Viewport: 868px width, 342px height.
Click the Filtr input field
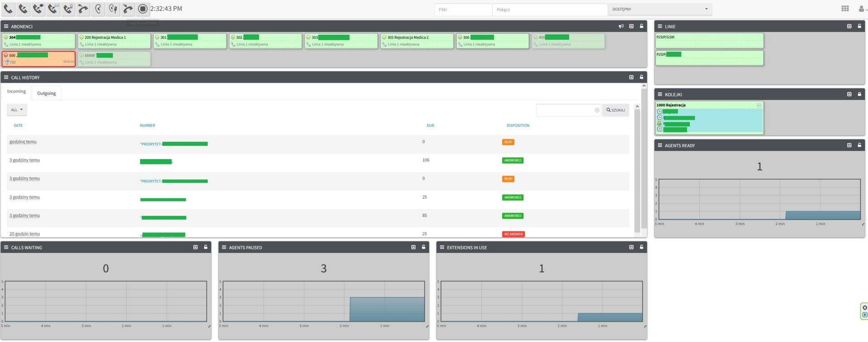click(463, 9)
